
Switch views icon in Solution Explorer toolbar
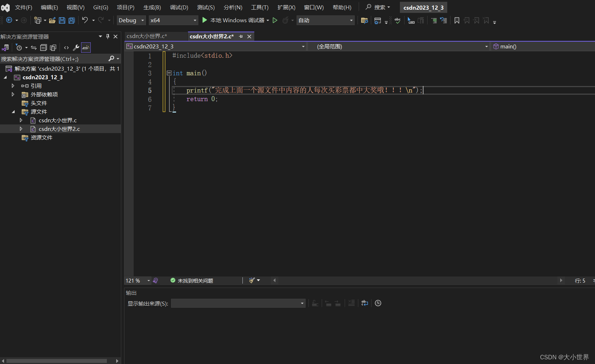(x=5, y=48)
